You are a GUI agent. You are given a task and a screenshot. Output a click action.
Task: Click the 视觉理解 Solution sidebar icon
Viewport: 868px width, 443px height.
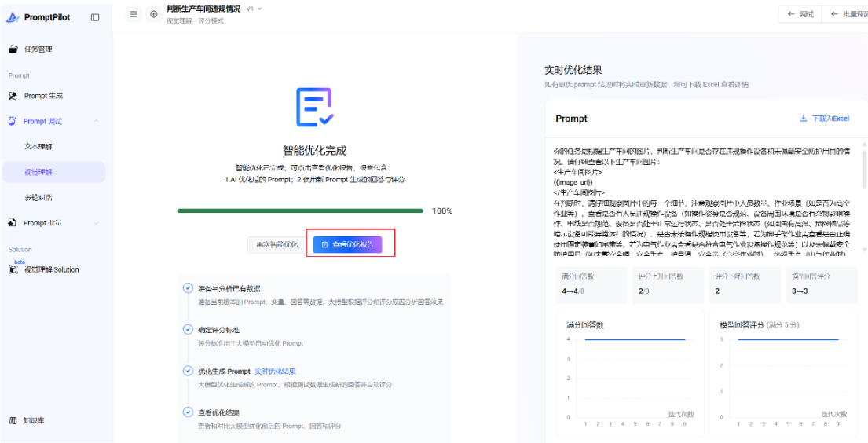tap(13, 269)
